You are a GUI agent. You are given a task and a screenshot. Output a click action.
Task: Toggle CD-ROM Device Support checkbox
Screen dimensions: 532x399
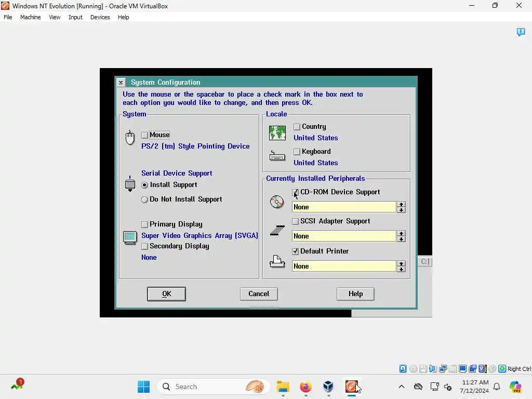click(x=296, y=192)
